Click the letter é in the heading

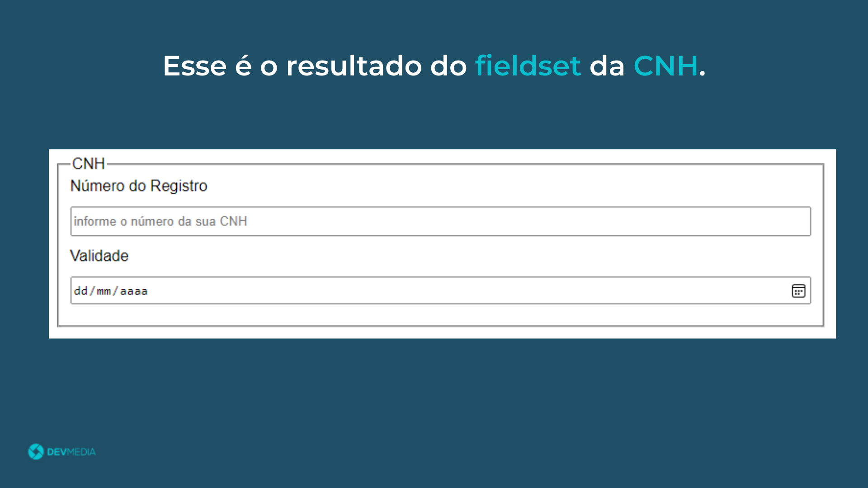click(x=243, y=66)
